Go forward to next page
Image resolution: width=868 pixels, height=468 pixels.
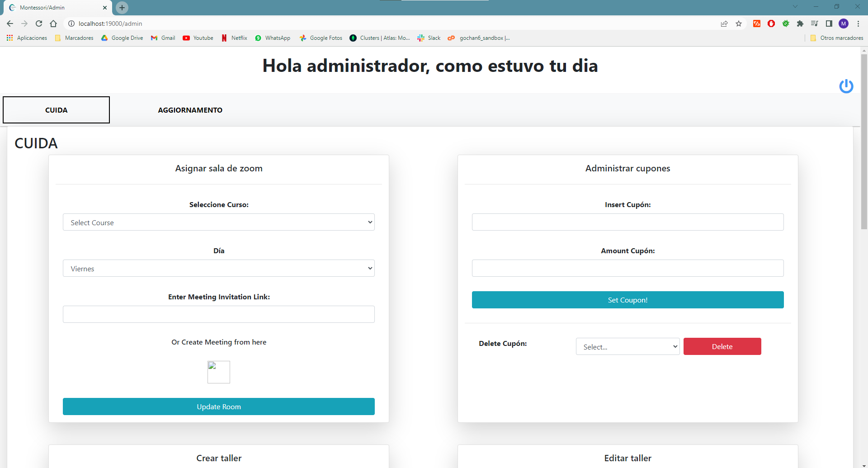click(24, 24)
